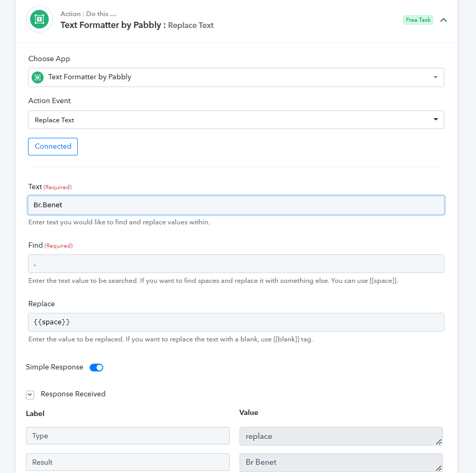Click the Find input field
The height and width of the screenshot is (473, 476).
(236, 264)
